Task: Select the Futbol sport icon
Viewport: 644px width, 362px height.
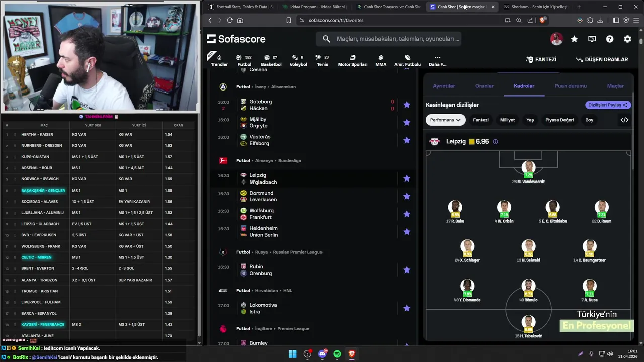Action: [x=244, y=60]
